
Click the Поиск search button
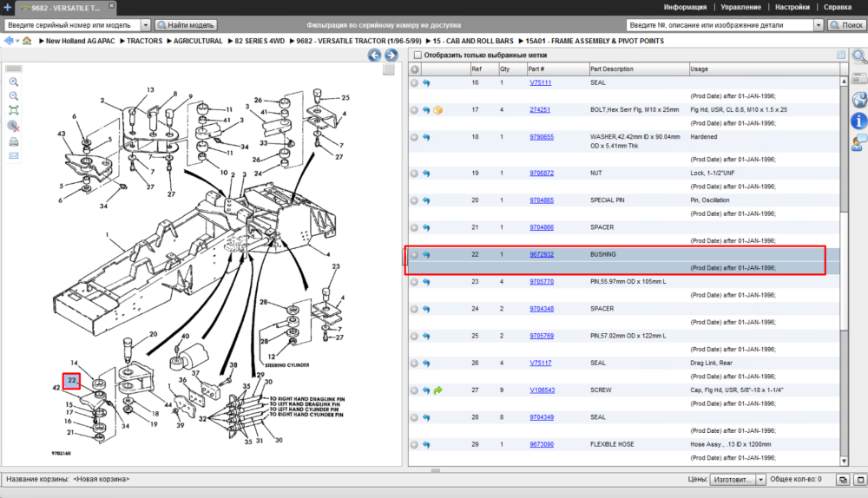coord(846,25)
